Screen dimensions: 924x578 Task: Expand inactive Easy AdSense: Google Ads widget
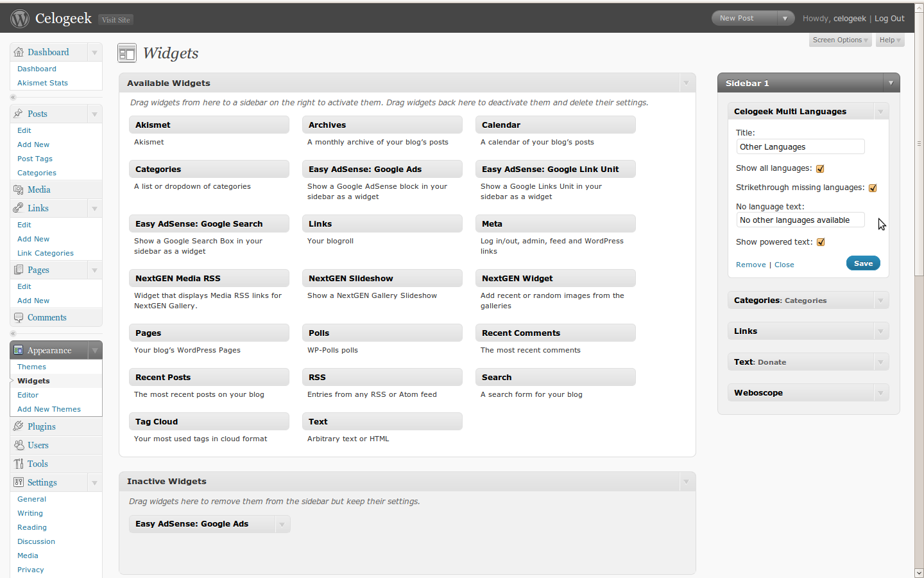coord(282,524)
